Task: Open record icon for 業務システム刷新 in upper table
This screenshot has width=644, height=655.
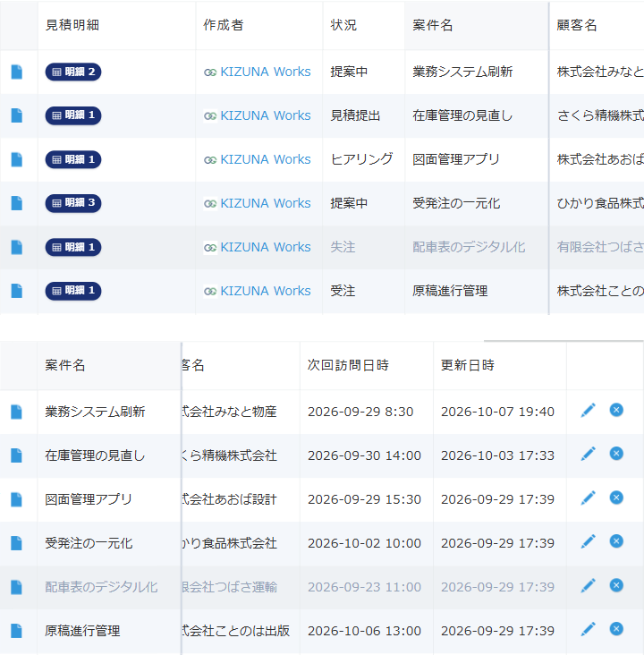Action: (17, 72)
